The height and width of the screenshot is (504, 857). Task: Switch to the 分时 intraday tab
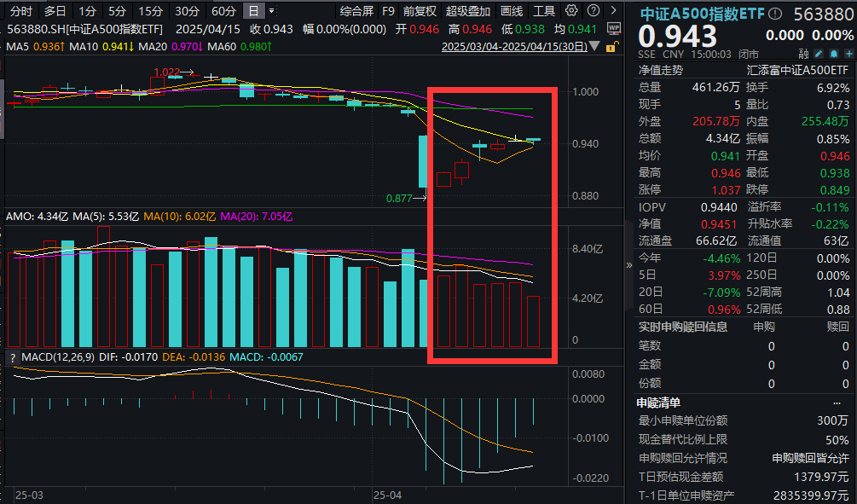click(x=19, y=11)
